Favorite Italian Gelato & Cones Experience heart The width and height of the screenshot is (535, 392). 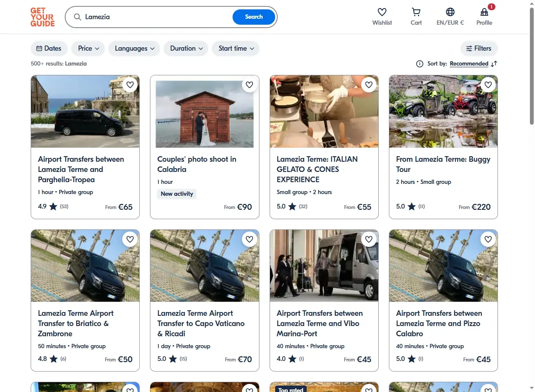click(369, 85)
